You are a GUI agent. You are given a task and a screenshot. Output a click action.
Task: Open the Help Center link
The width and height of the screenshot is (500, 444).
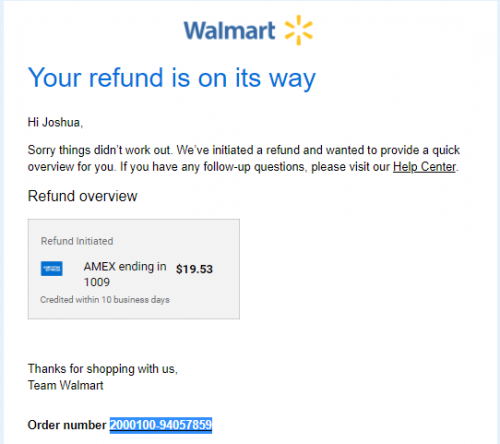click(x=424, y=167)
